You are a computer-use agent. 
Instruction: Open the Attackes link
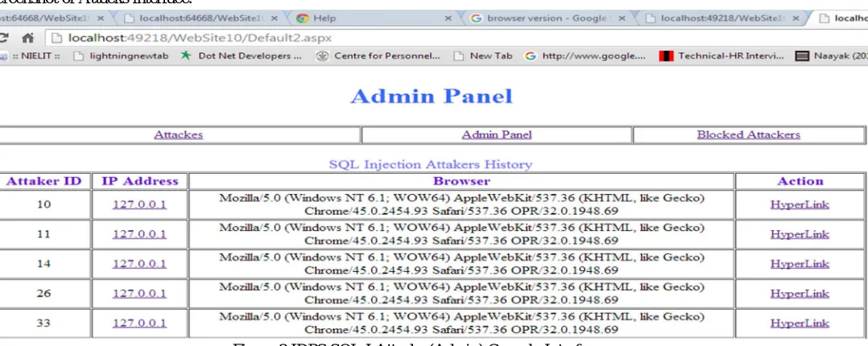[x=178, y=134]
